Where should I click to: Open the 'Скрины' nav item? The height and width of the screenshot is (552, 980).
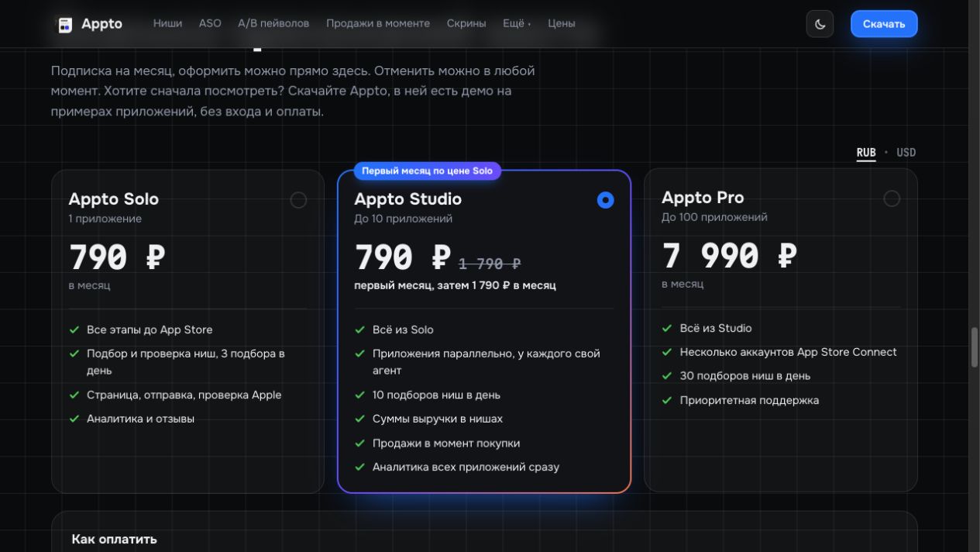[x=466, y=23]
